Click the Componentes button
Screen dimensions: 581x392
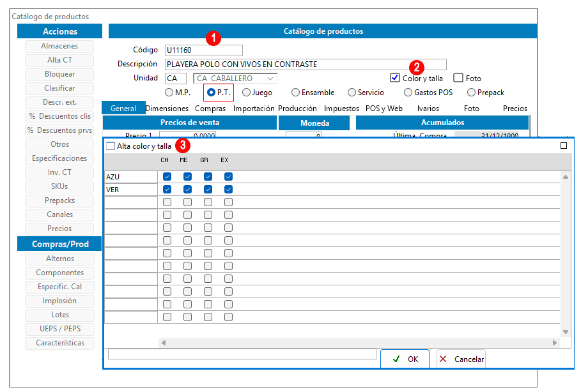coord(59,273)
